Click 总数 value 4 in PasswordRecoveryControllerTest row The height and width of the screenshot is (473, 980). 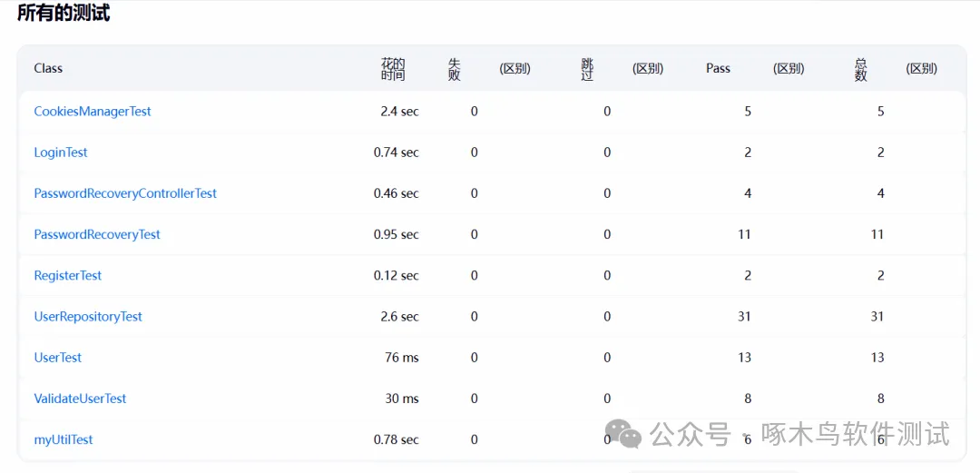point(880,193)
